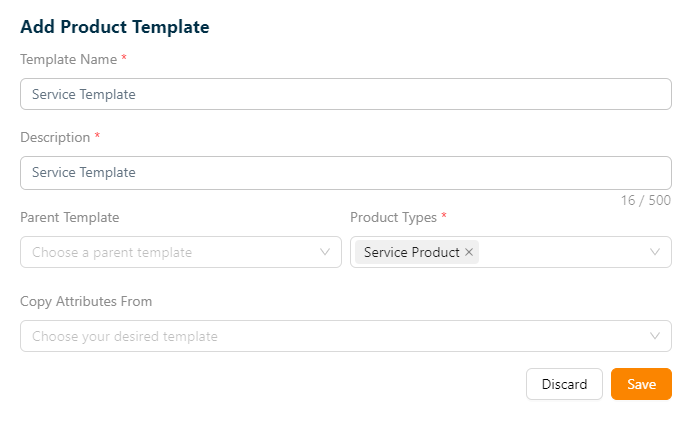Click the Save button

pyautogui.click(x=641, y=384)
